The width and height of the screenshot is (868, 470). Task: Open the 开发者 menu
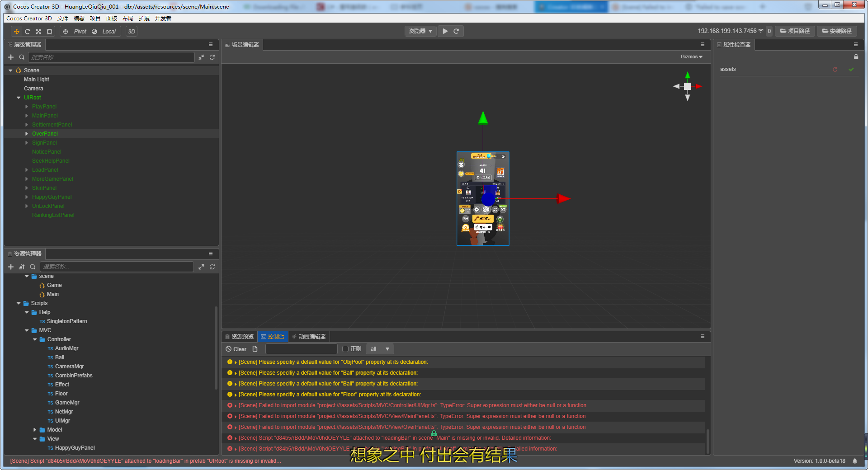(x=163, y=19)
